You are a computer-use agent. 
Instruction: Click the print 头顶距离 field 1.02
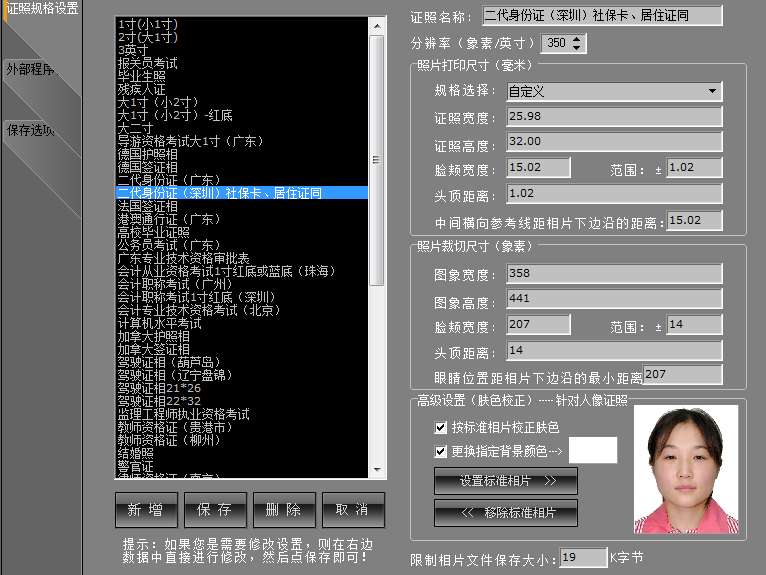(x=614, y=194)
